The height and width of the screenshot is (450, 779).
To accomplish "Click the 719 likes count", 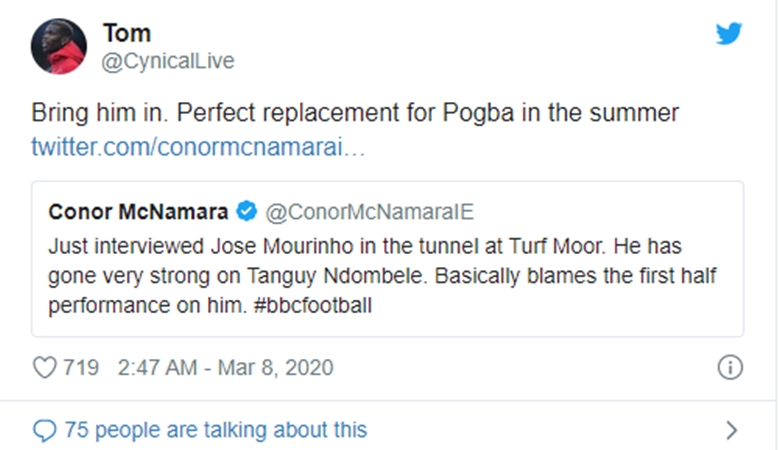I will 80,368.
